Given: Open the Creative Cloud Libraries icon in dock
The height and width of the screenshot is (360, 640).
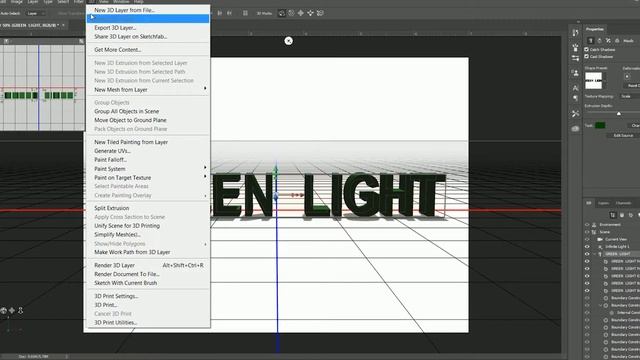Looking at the screenshot, I should coord(575,129).
